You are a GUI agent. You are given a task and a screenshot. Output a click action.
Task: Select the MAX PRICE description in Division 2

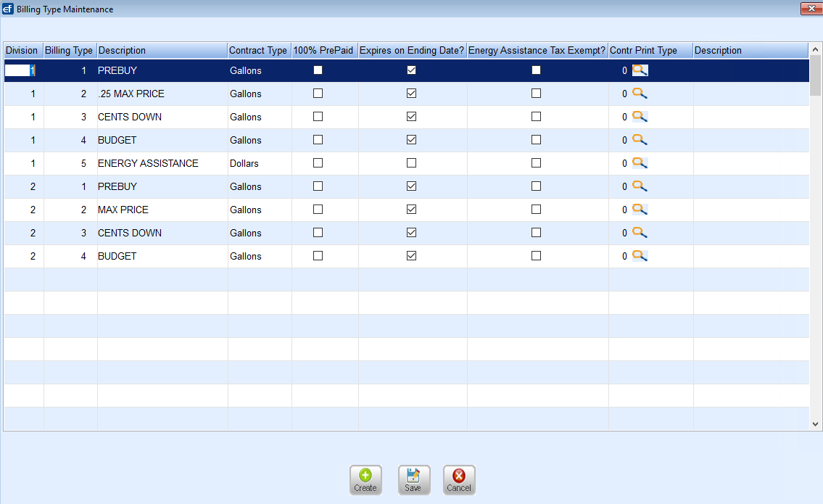point(162,210)
